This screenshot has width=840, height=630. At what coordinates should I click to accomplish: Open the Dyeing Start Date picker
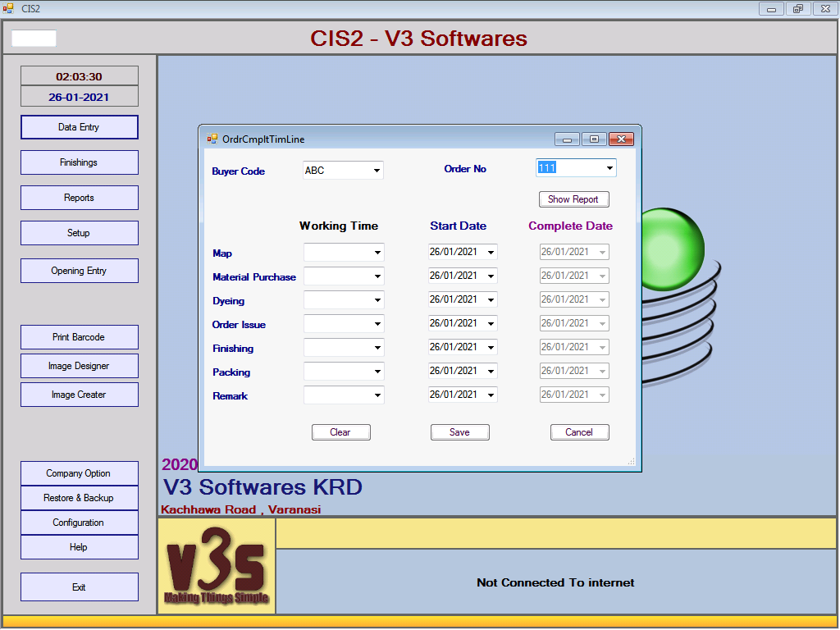(x=491, y=300)
